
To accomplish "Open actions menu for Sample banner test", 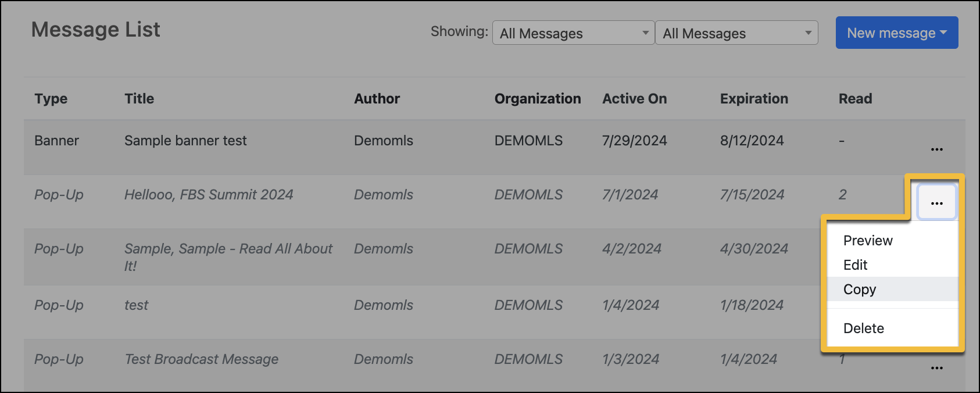I will [x=936, y=149].
